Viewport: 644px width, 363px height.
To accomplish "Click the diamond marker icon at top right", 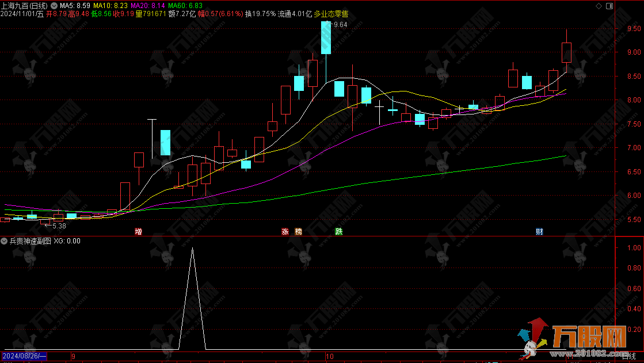I will (x=599, y=6).
